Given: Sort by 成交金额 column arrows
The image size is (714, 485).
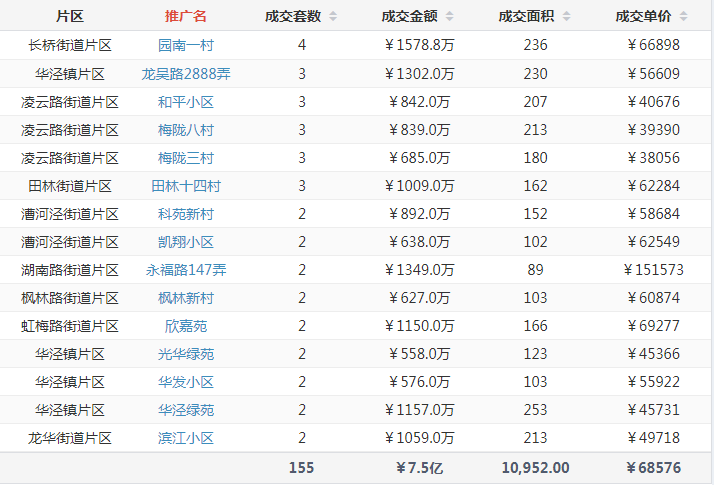Looking at the screenshot, I should click(449, 16).
